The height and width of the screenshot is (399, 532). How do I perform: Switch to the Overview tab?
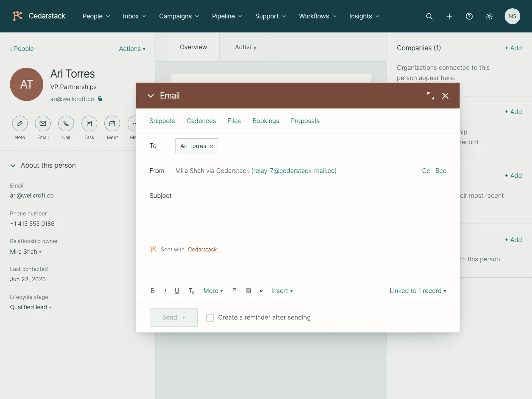point(194,47)
